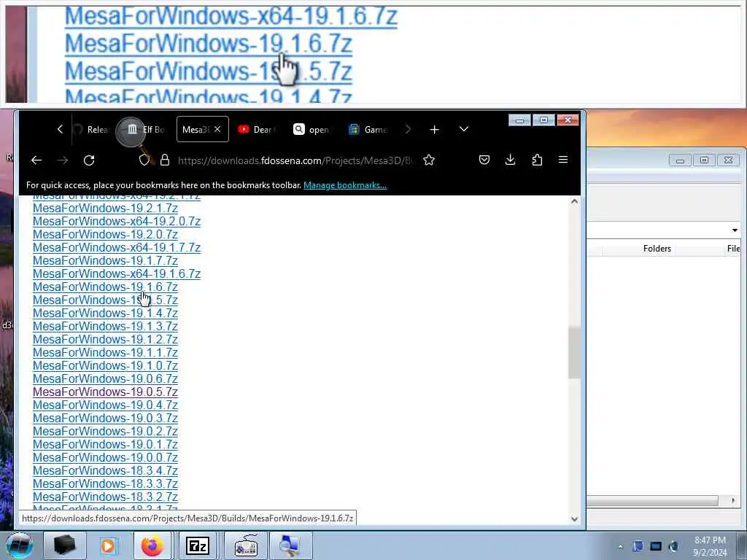The width and height of the screenshot is (747, 560).
Task: Click the taskbar clock showing 8:47 PM
Action: pyautogui.click(x=710, y=546)
